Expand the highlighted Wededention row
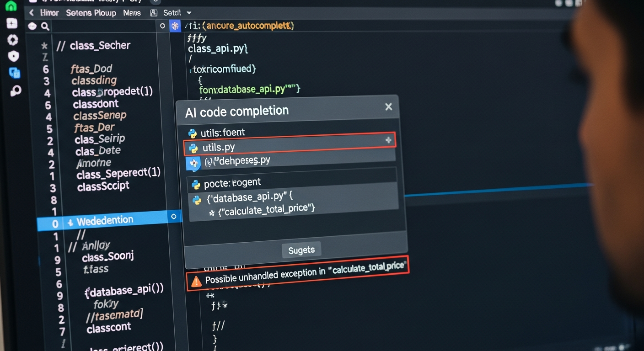644x351 pixels. pyautogui.click(x=70, y=223)
